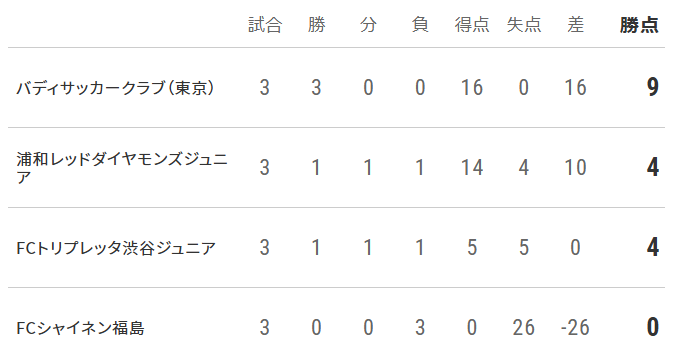Click the 試合 column header
The width and height of the screenshot is (679, 363).
click(x=265, y=25)
